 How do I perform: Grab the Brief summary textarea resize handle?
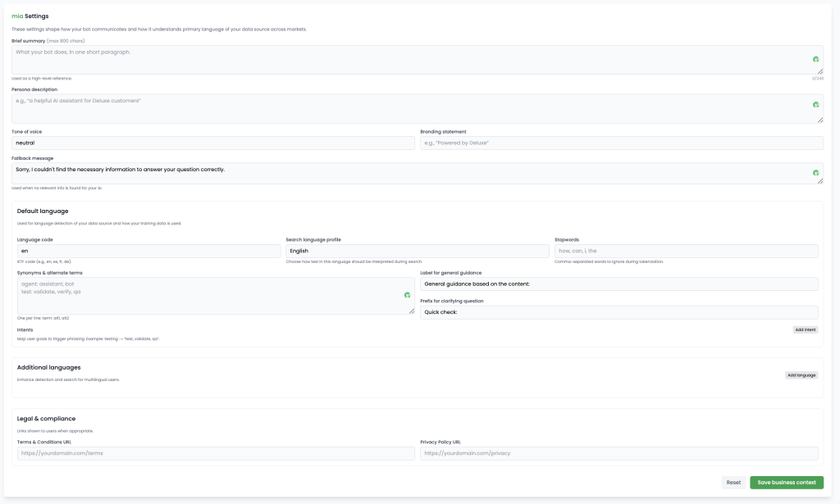[820, 71]
